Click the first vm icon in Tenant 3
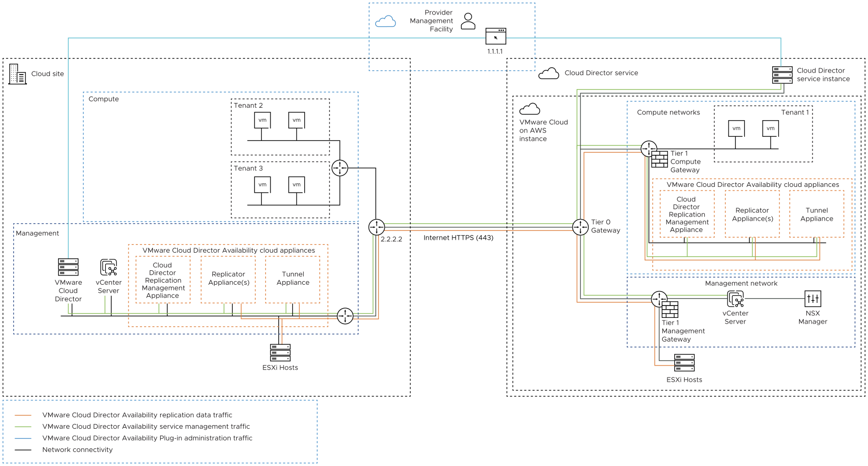This screenshot has height=466, width=868. [x=263, y=185]
